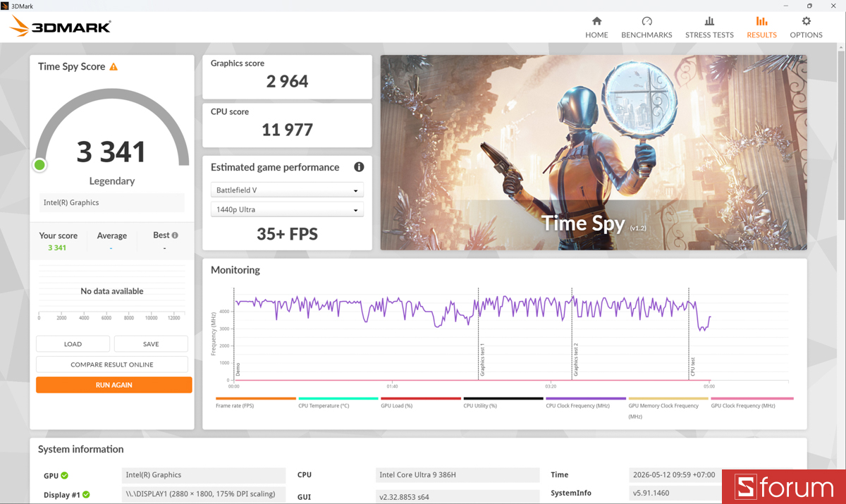Toggle CPU Temperature legend swatch
The height and width of the screenshot is (504, 846).
pos(338,398)
